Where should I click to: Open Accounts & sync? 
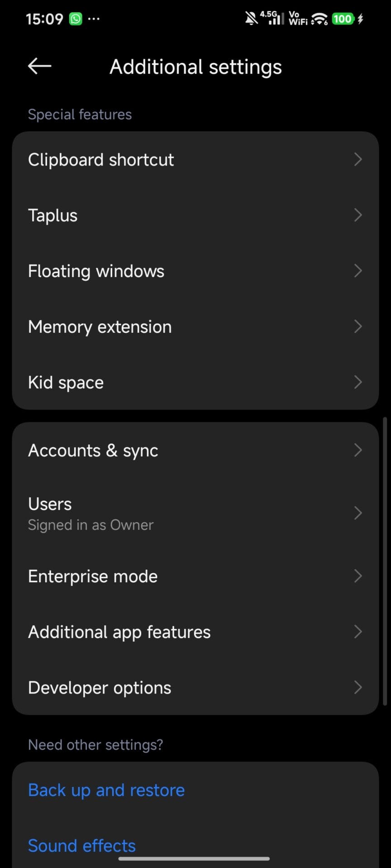pyautogui.click(x=93, y=450)
